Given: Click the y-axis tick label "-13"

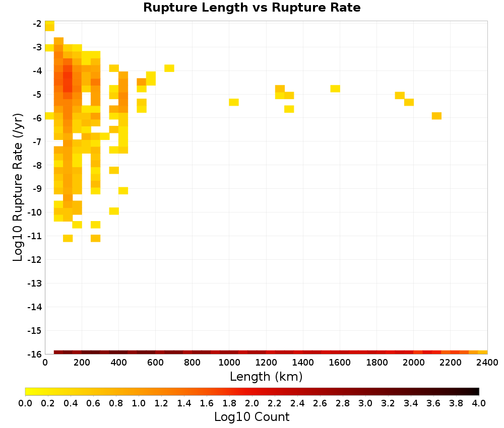Looking at the screenshot, I should coord(35,283).
